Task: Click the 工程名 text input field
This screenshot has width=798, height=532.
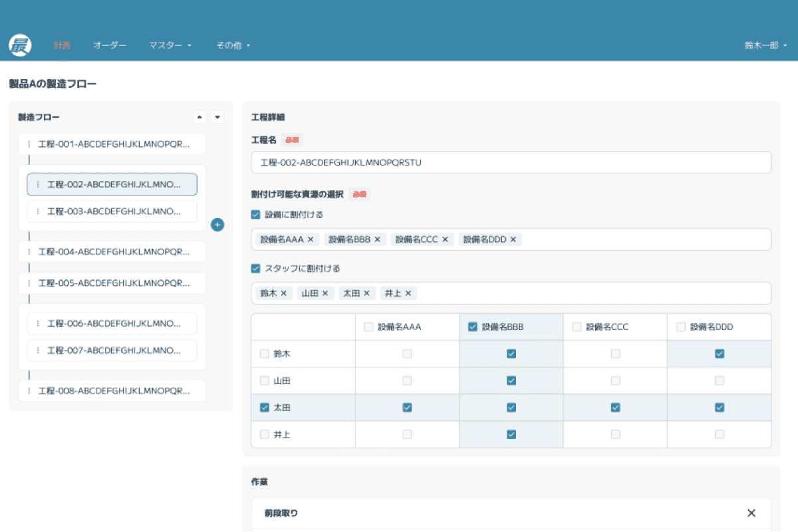Action: 511,162
